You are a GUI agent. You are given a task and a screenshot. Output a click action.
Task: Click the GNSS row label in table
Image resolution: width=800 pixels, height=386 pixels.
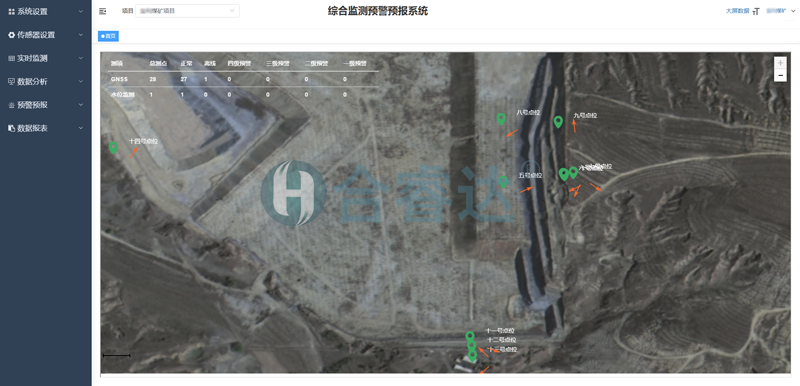[x=119, y=80]
